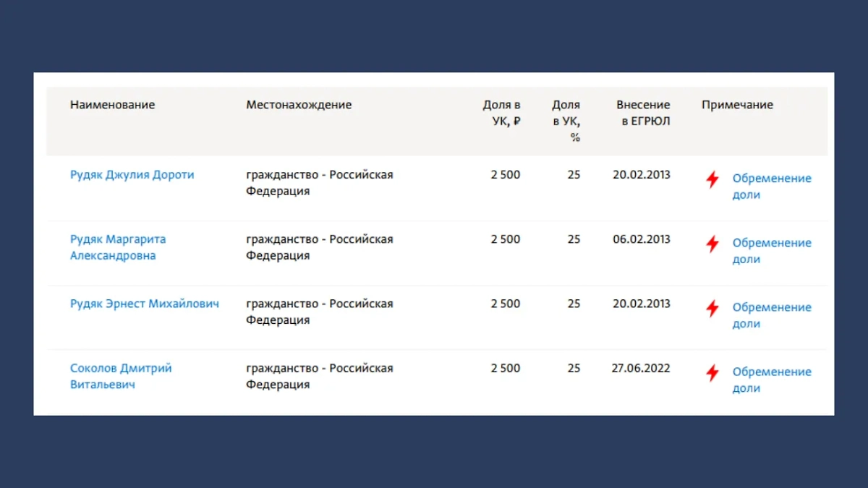Open Обременение доли for Рудяк Маргарита Александровна

coord(771,251)
